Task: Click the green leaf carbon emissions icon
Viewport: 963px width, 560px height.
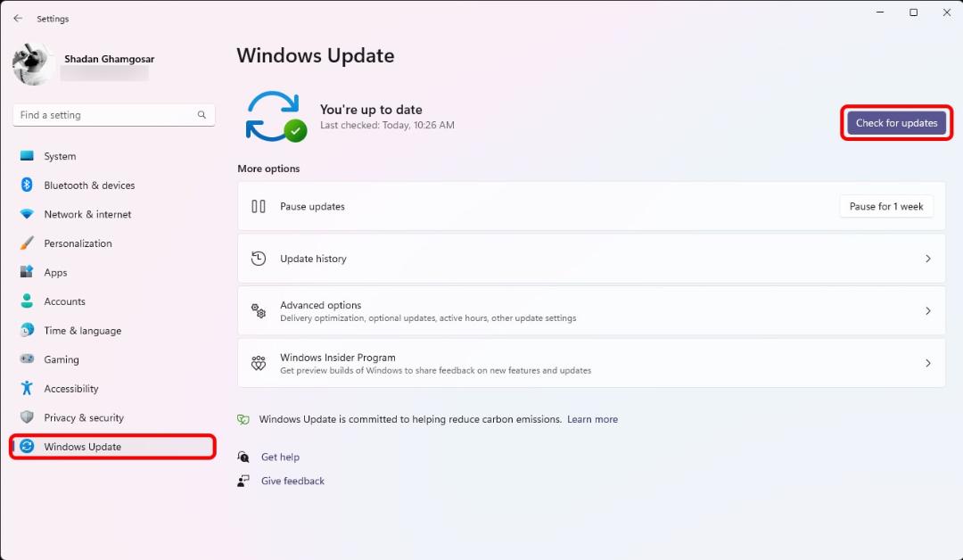Action: 243,419
